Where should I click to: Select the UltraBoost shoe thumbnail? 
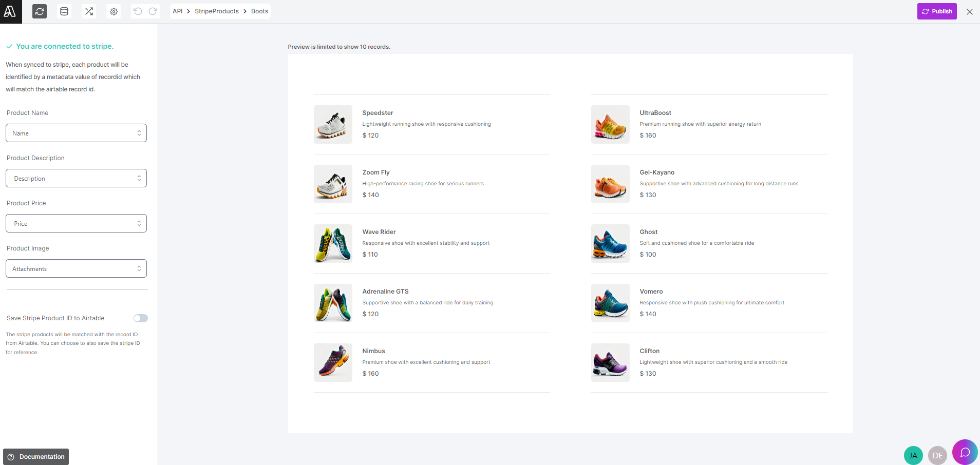(610, 124)
